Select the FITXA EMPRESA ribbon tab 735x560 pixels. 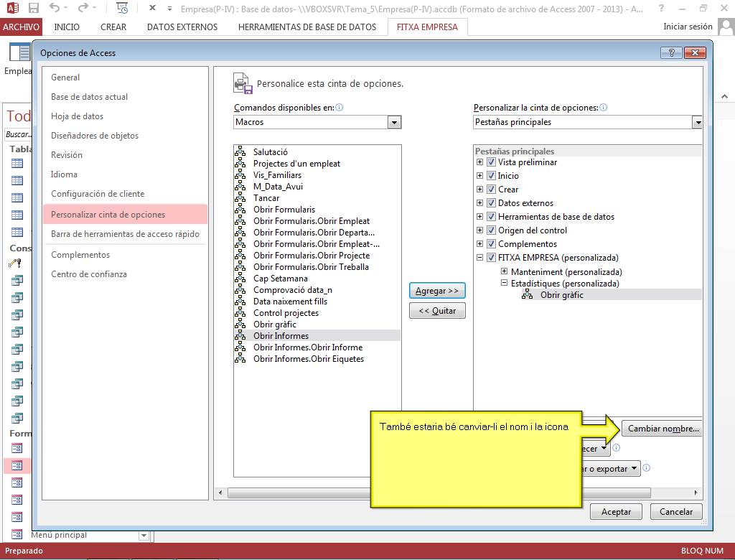pyautogui.click(x=428, y=27)
